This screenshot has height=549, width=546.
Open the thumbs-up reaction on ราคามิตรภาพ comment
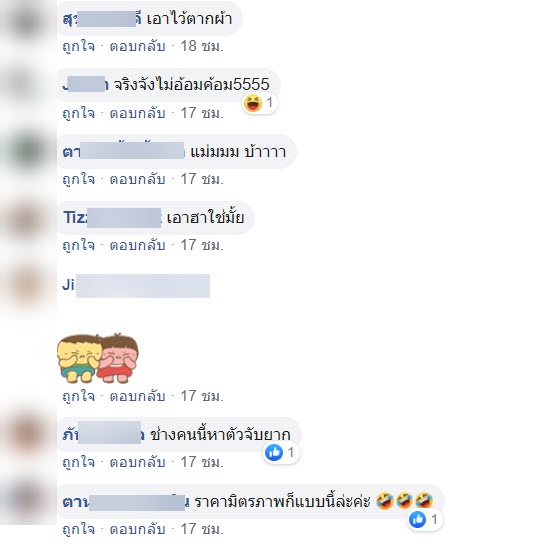[425, 519]
